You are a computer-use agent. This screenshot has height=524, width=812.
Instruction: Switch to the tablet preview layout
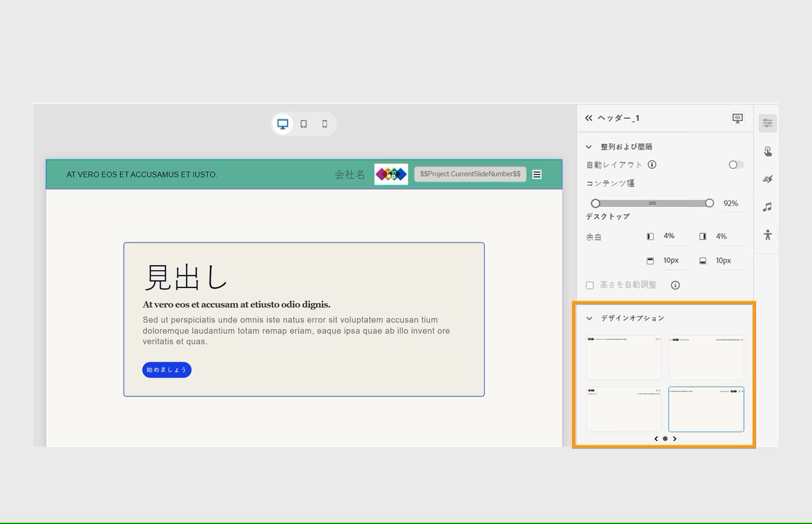[303, 124]
